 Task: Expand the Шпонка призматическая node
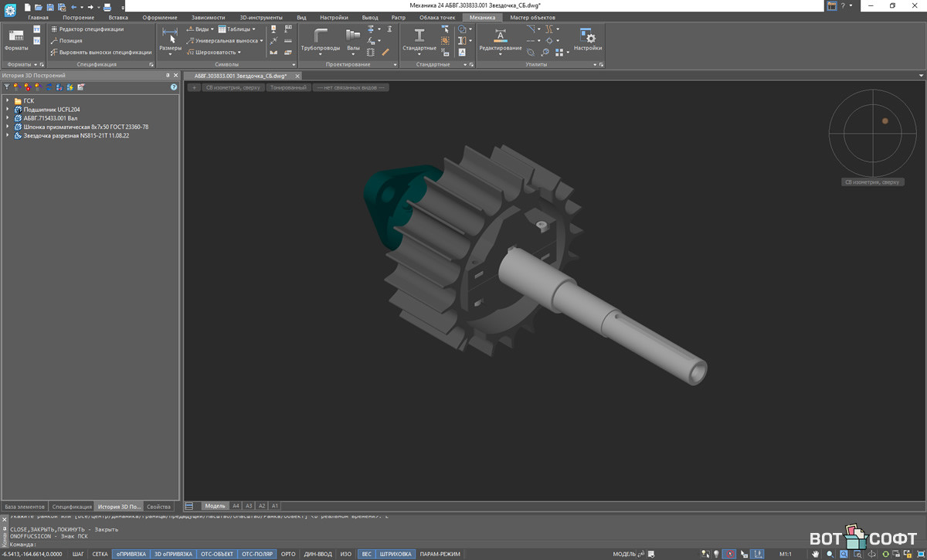coord(7,127)
